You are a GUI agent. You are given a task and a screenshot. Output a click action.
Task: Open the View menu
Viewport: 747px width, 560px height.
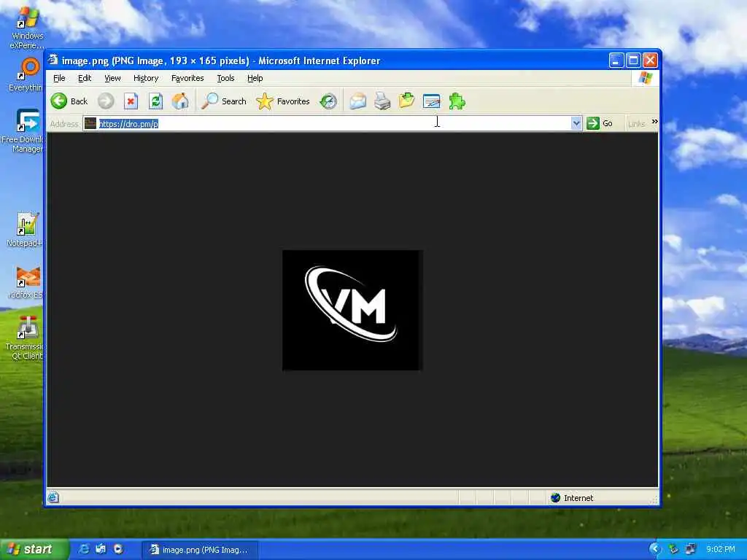[112, 78]
